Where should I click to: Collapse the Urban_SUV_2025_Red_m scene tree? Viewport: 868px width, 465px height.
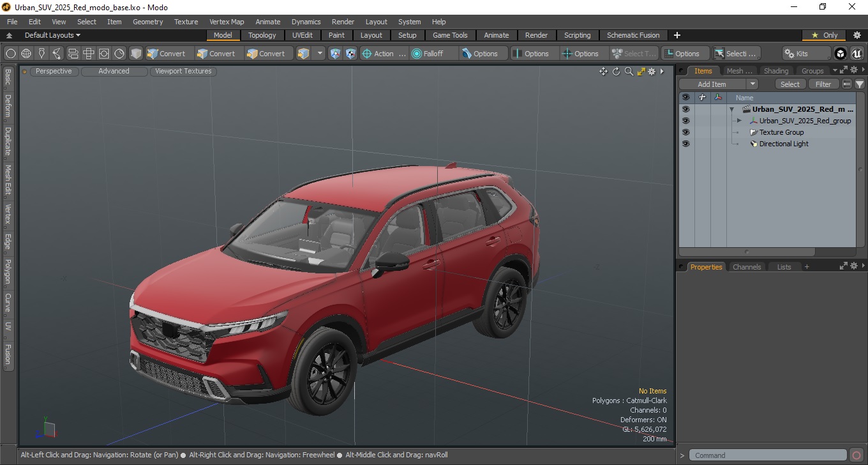[x=731, y=109]
